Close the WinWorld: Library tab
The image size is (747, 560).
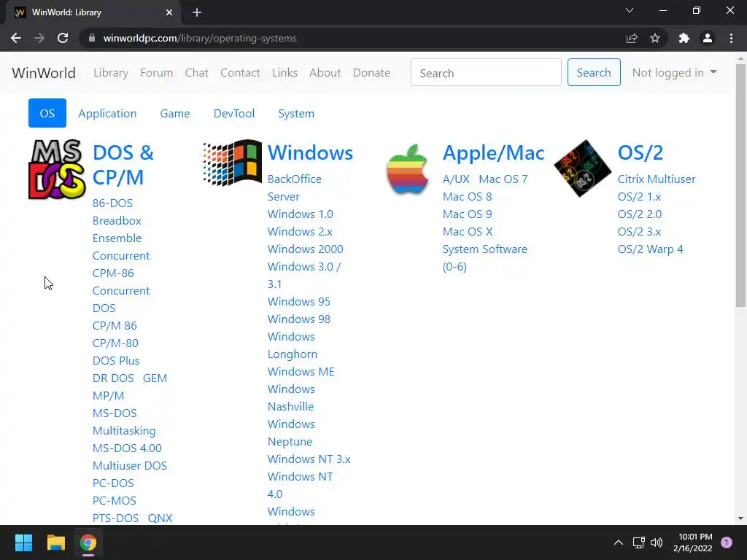169,12
